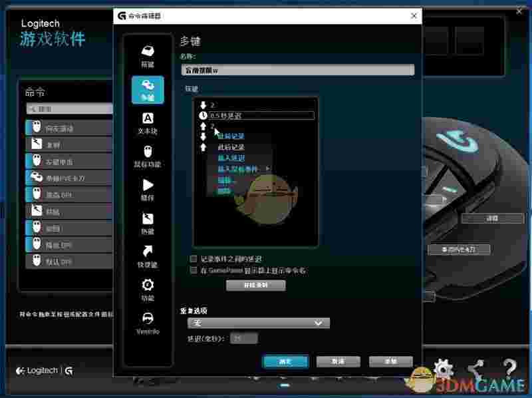Click the key-up arrow beside the second '2'
This screenshot has height=398, width=532.
pos(203,126)
